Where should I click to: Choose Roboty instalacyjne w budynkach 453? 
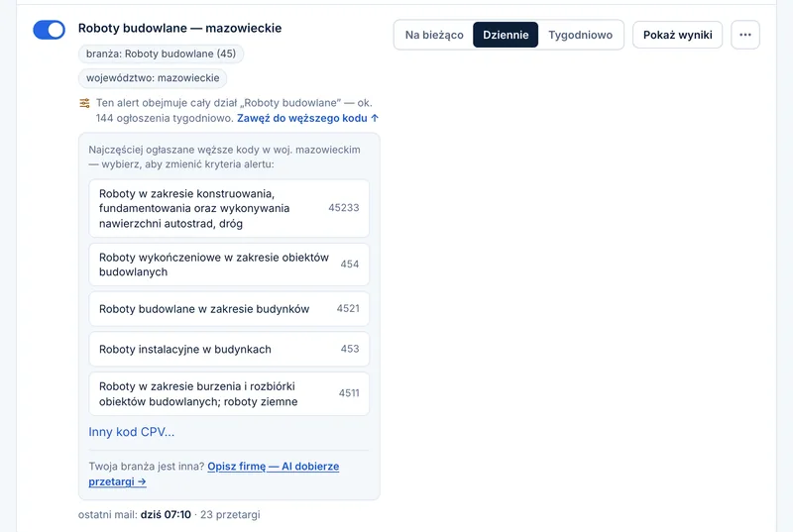click(x=229, y=349)
